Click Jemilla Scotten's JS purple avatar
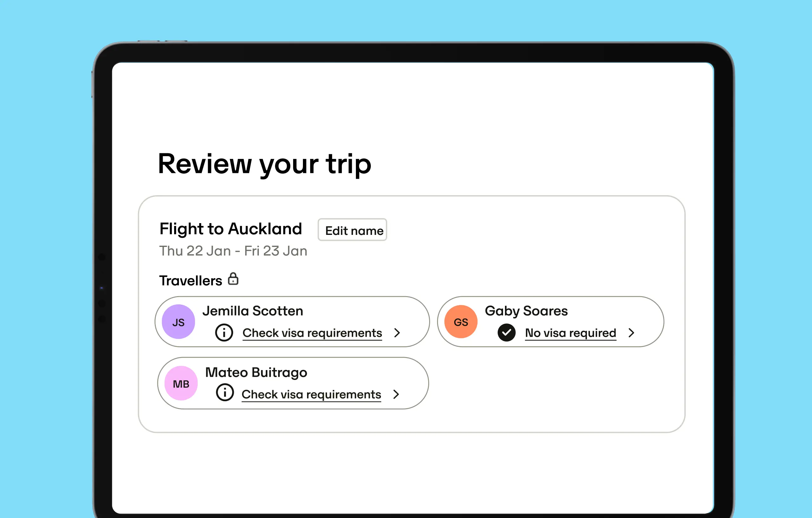This screenshot has height=518, width=812. point(178,322)
